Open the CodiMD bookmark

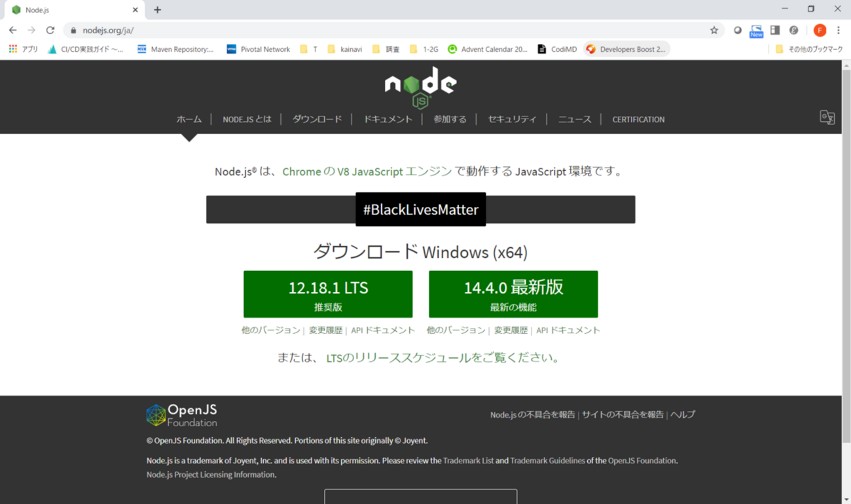click(557, 49)
